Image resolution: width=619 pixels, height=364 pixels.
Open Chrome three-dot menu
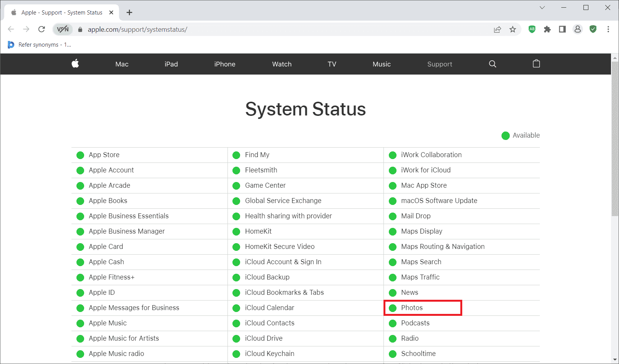pos(608,29)
